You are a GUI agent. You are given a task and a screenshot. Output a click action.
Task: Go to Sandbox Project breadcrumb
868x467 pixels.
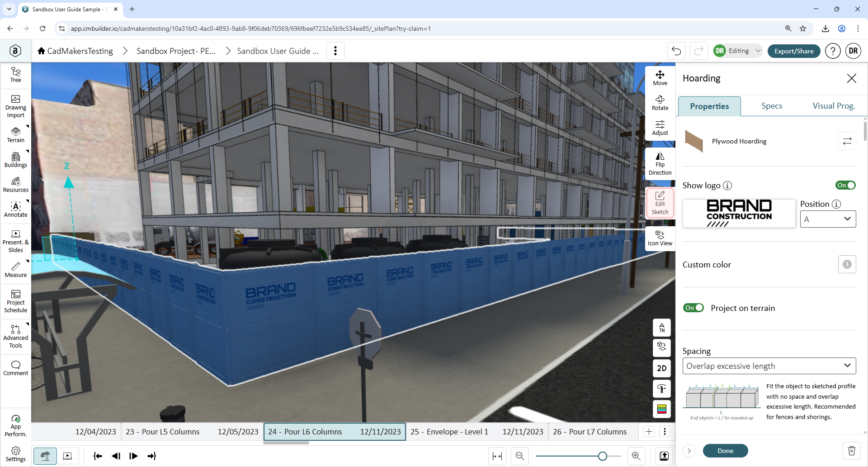[x=176, y=51]
